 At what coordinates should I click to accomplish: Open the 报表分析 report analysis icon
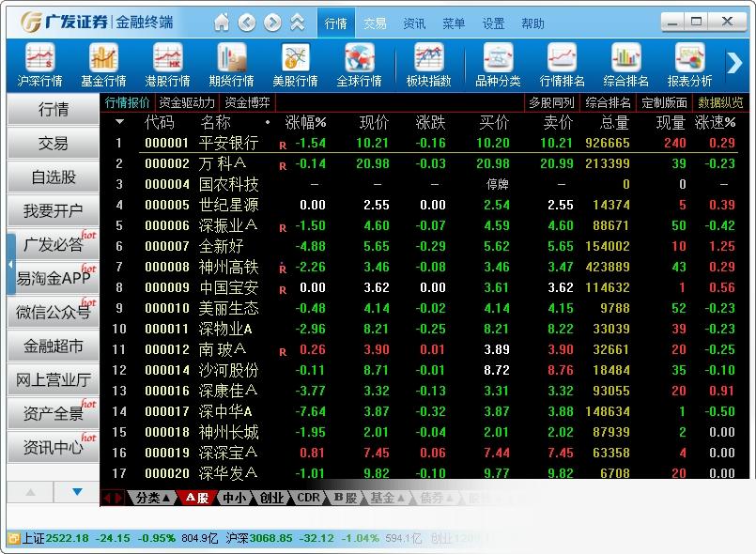(689, 65)
